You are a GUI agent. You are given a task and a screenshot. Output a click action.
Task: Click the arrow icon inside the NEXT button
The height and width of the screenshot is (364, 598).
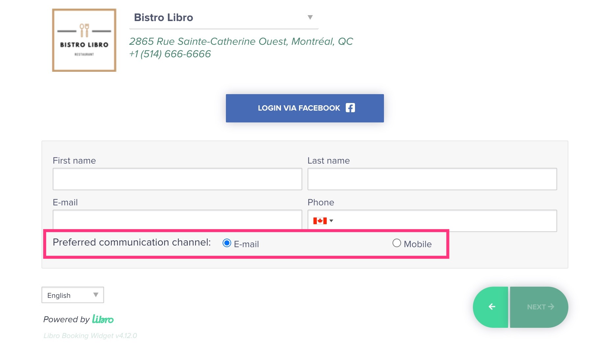[x=551, y=307]
